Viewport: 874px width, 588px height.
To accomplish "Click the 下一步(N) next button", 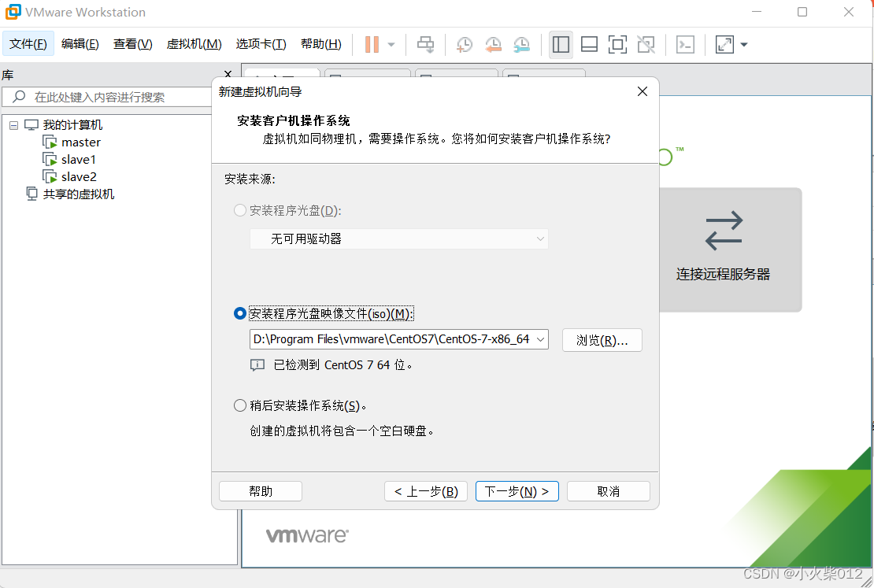I will (x=517, y=492).
